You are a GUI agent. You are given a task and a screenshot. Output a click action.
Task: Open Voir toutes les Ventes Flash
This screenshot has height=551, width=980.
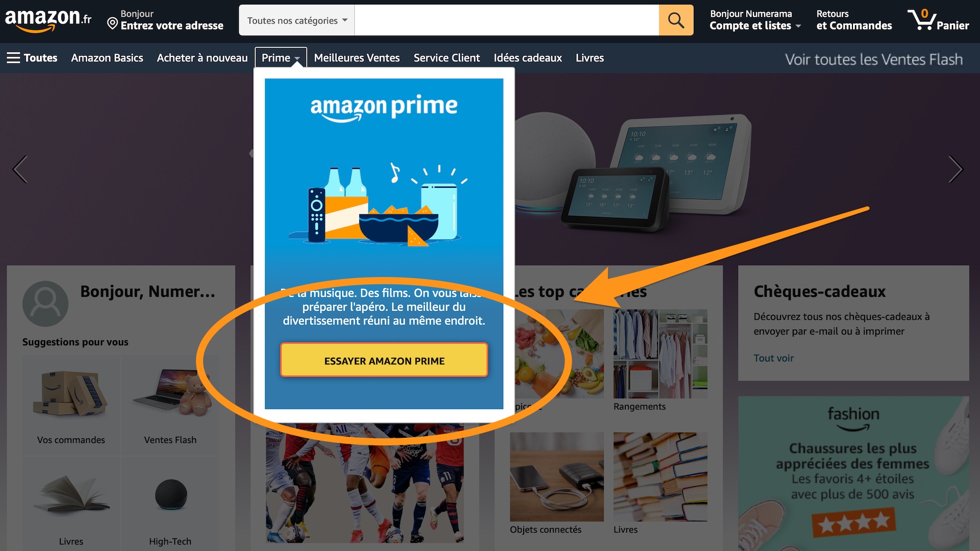click(x=873, y=59)
